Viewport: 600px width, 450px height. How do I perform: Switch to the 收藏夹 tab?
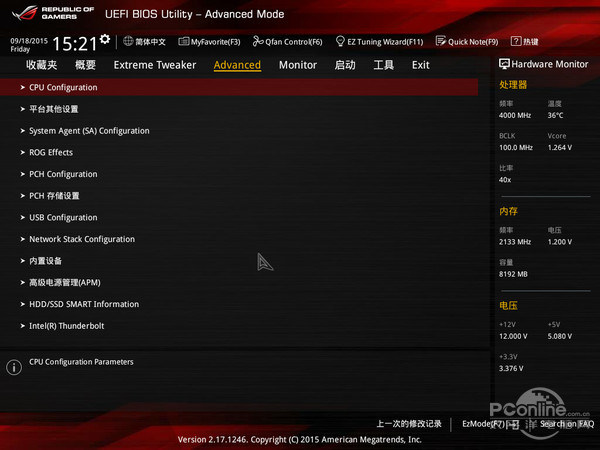tap(42, 65)
